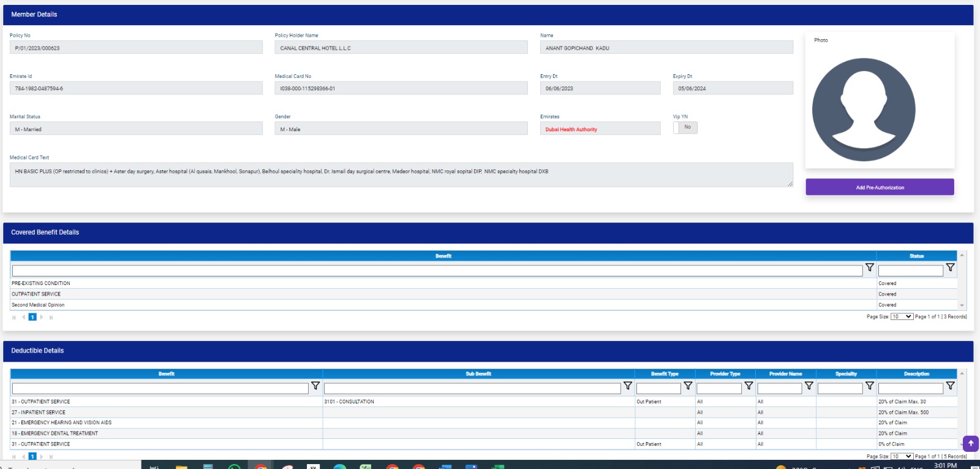Click the Provider Name filter funnel
980x469 pixels.
click(809, 386)
